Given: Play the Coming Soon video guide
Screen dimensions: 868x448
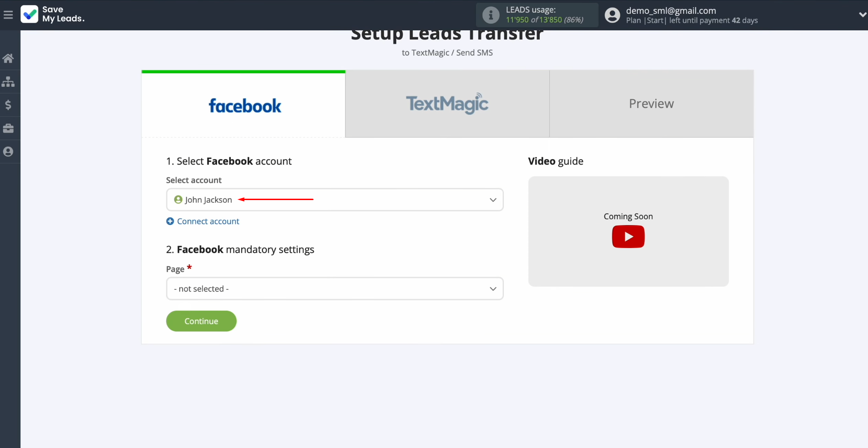Looking at the screenshot, I should (x=628, y=236).
